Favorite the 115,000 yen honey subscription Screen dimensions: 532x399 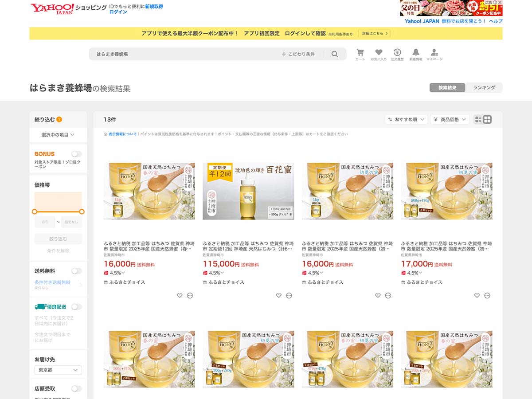tap(278, 296)
